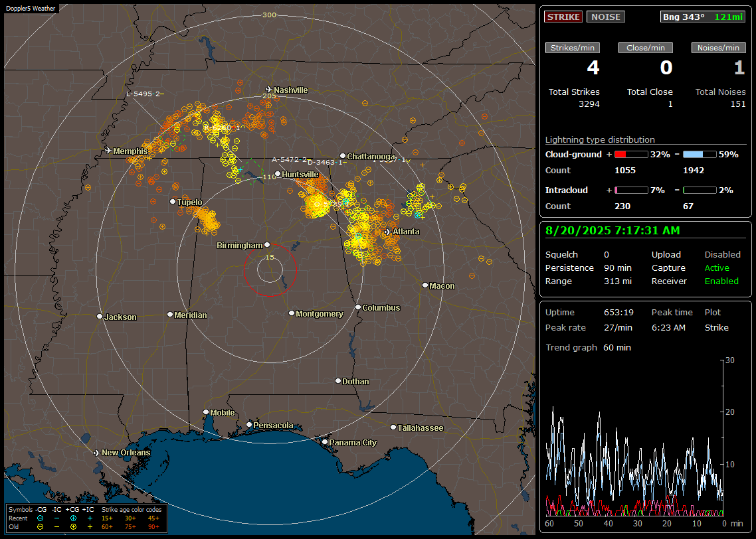Viewport: 756px width, 539px height.
Task: Select the Pensacola city marker dot
Action: (x=249, y=425)
